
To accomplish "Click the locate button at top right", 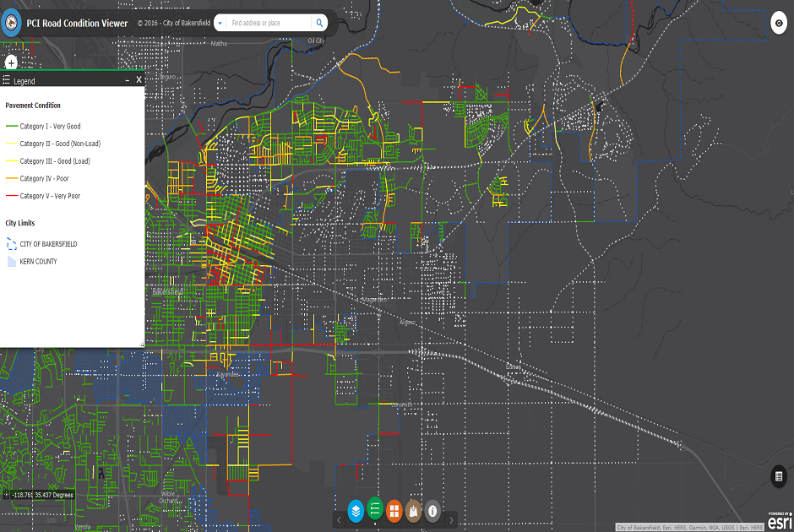I will click(779, 23).
